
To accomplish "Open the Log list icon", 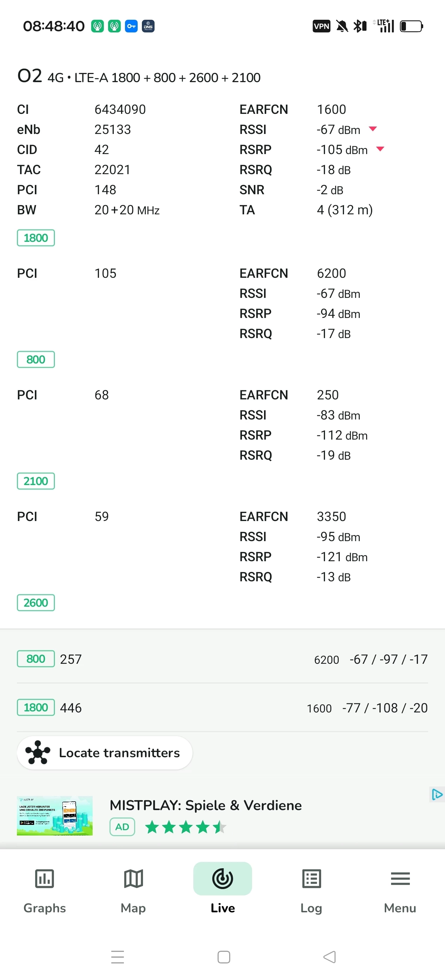I will (312, 879).
